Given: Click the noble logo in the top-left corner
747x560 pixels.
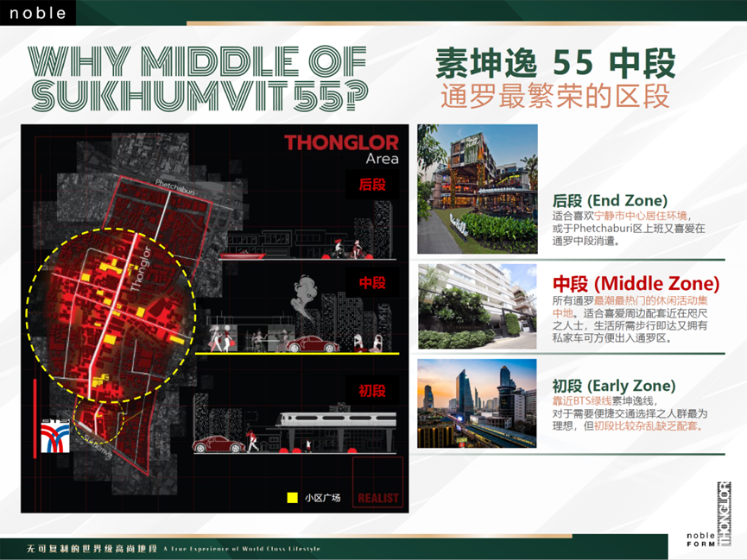Looking at the screenshot, I should 37,13.
